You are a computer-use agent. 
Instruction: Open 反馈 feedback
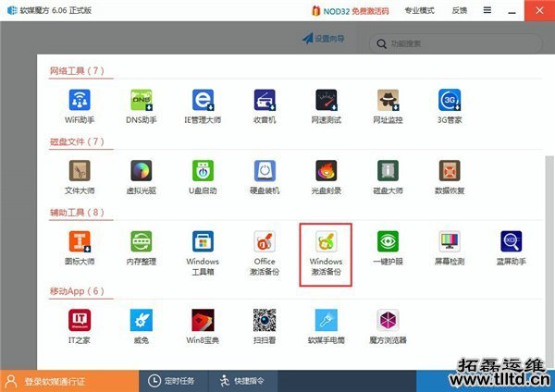click(x=460, y=10)
